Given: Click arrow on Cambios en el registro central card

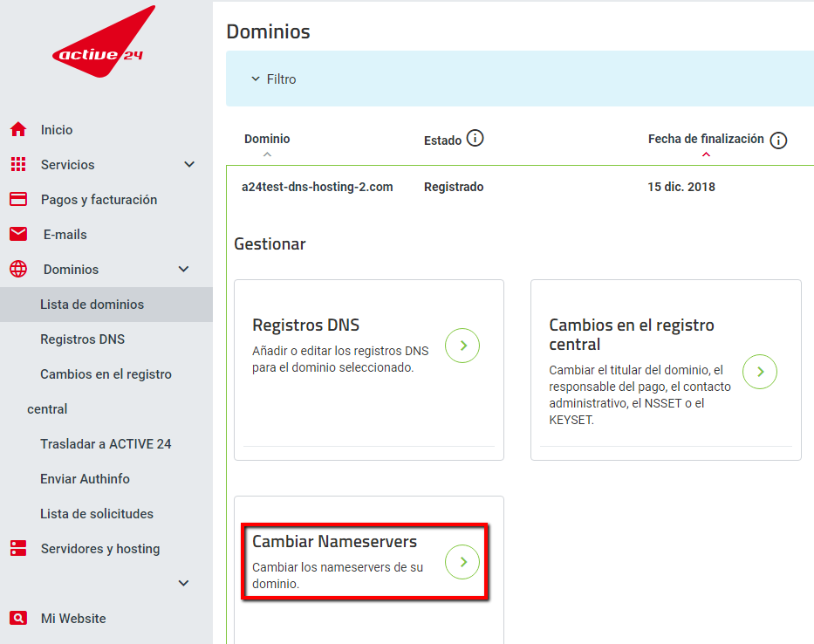Looking at the screenshot, I should [760, 372].
